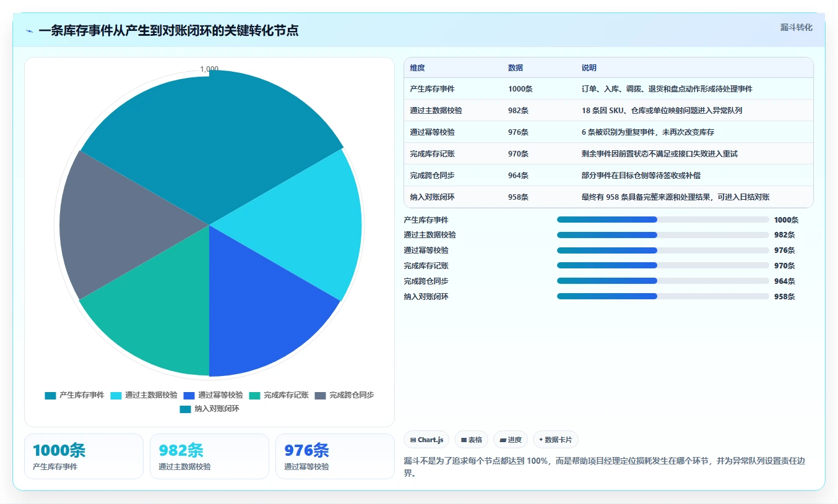Toggle the 完成库存记账 legend entry under the chart
838x504 pixels.
coord(279,395)
